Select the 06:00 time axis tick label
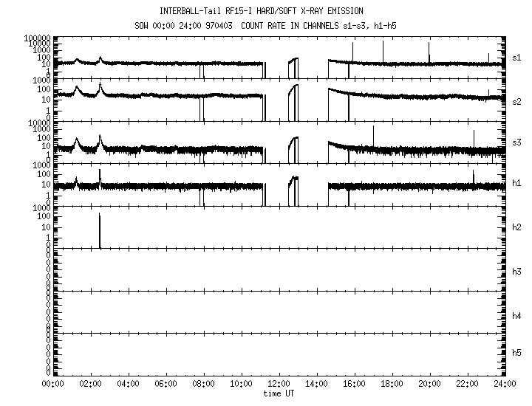 [x=166, y=385]
